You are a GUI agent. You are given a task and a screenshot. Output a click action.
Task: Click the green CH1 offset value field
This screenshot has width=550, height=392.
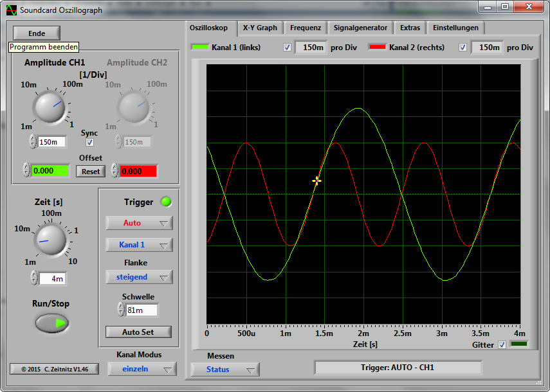(51, 171)
